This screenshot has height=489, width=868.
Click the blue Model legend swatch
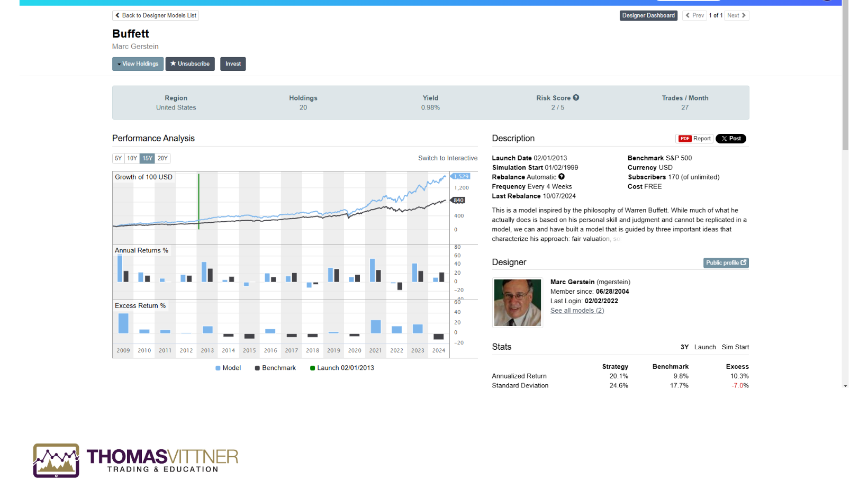point(218,368)
